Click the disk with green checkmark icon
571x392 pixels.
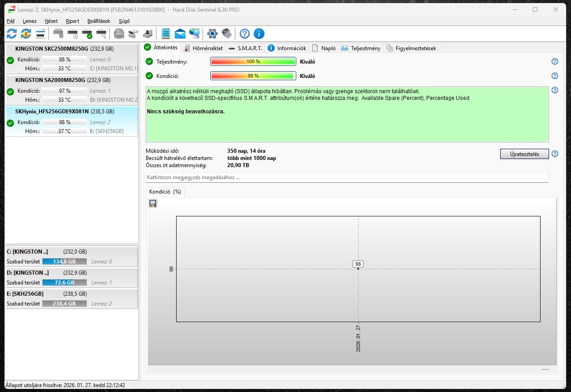pyautogui.click(x=87, y=34)
